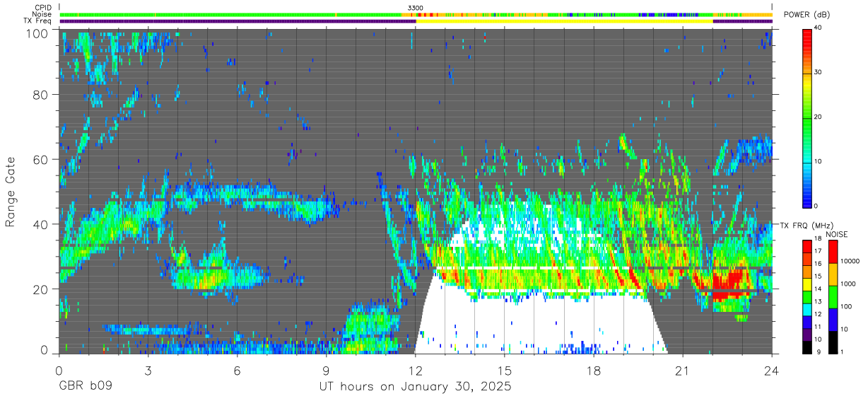Click the Range Gate axis title

click(11, 192)
